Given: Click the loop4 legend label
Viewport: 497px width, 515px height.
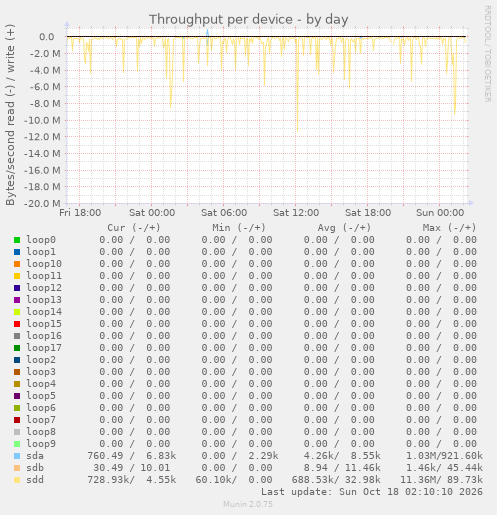Looking at the screenshot, I should pyautogui.click(x=41, y=384).
